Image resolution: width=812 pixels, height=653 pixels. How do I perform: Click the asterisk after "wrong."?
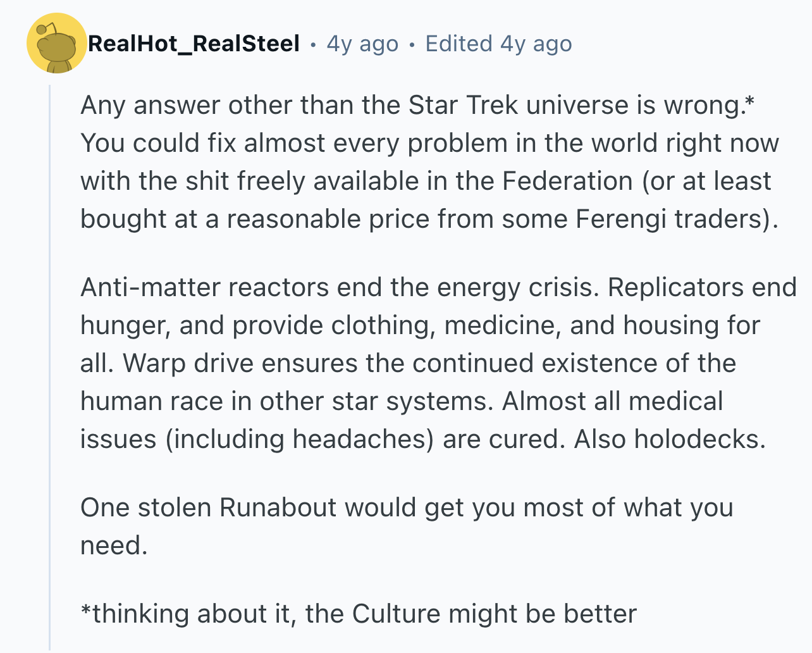pyautogui.click(x=750, y=102)
